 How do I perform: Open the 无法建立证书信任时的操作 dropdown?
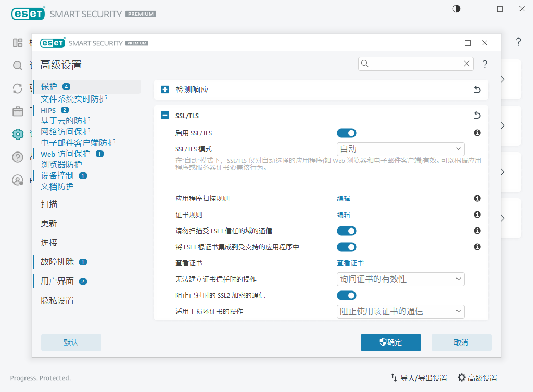(400, 279)
